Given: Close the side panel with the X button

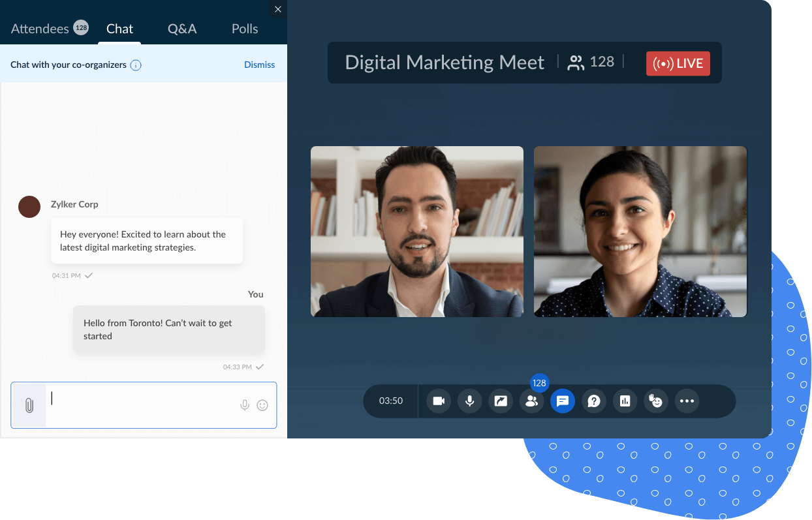Looking at the screenshot, I should (x=278, y=9).
